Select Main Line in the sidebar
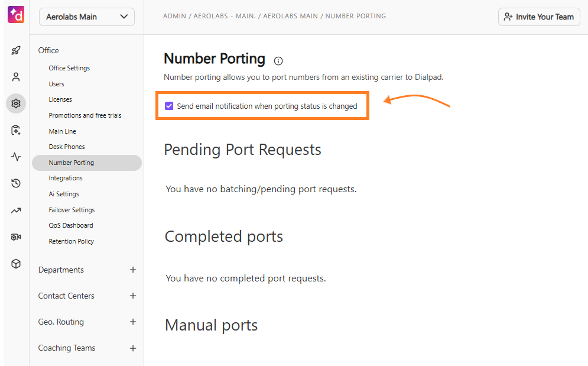Image resolution: width=588 pixels, height=366 pixels. click(62, 131)
